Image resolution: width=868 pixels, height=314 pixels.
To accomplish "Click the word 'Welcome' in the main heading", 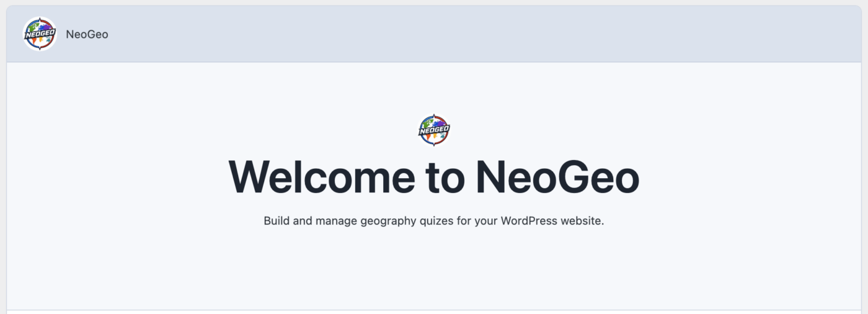I will click(x=322, y=177).
